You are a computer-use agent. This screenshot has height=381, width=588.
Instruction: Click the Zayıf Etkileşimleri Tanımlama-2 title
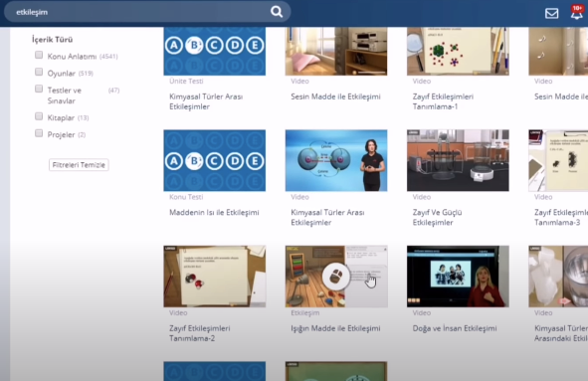point(200,333)
